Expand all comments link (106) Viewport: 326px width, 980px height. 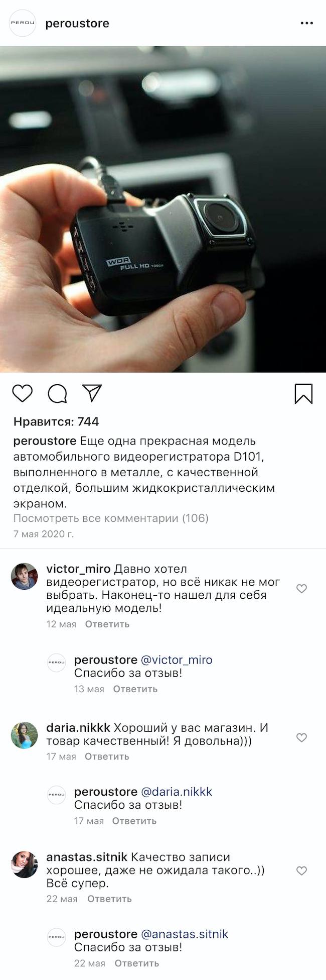coord(111,518)
